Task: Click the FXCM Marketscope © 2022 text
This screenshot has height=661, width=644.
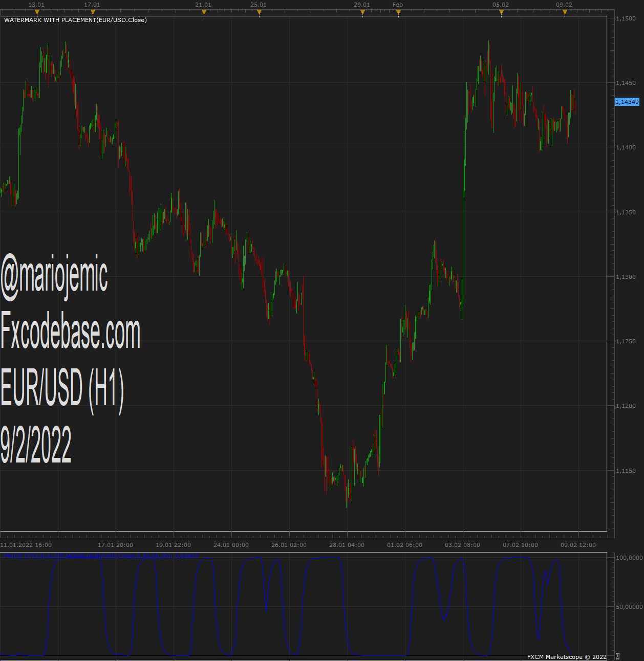Action: coord(567,657)
